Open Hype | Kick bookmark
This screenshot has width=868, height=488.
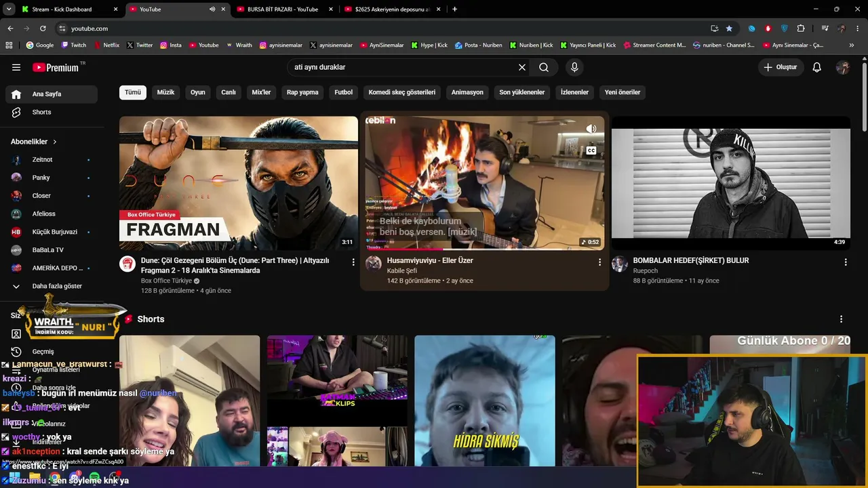tap(429, 45)
